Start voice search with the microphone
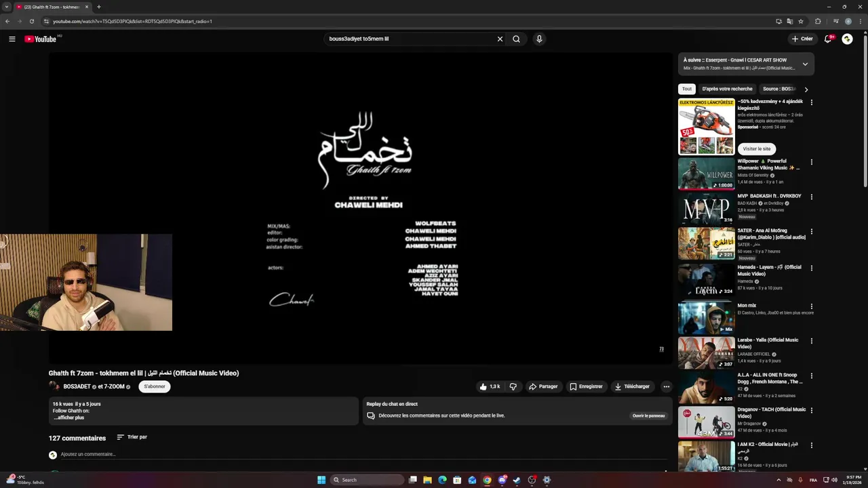 (x=539, y=39)
